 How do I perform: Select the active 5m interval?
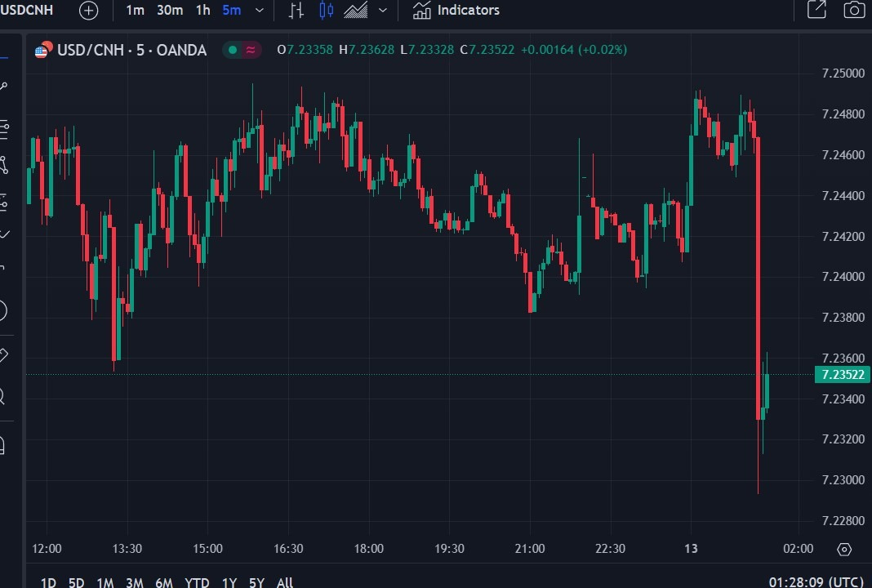[x=231, y=10]
